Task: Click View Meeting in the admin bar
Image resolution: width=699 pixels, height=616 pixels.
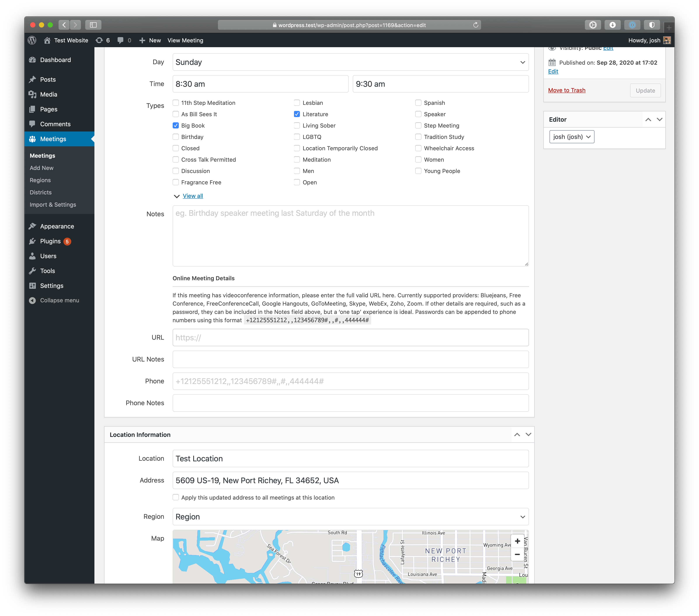Action: [x=185, y=40]
